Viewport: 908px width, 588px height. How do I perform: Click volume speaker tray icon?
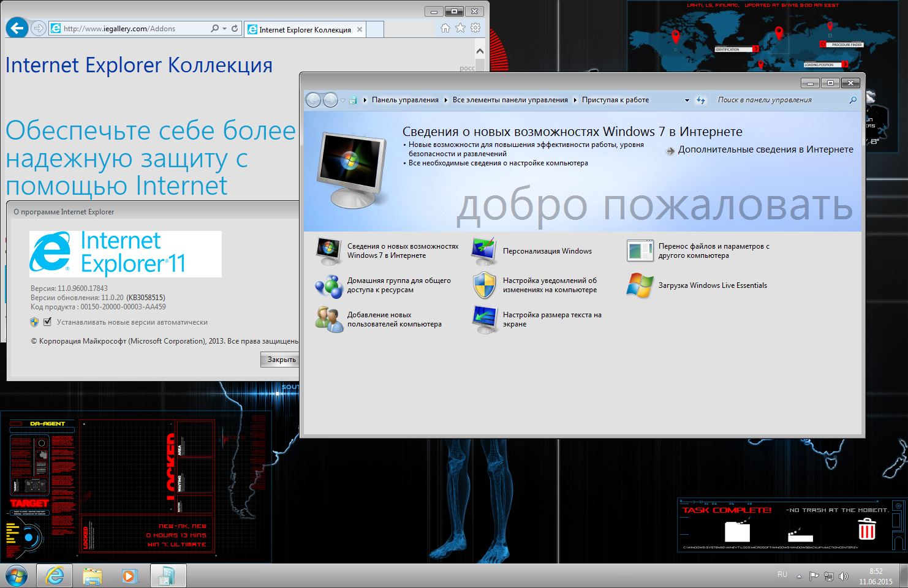[x=843, y=576]
